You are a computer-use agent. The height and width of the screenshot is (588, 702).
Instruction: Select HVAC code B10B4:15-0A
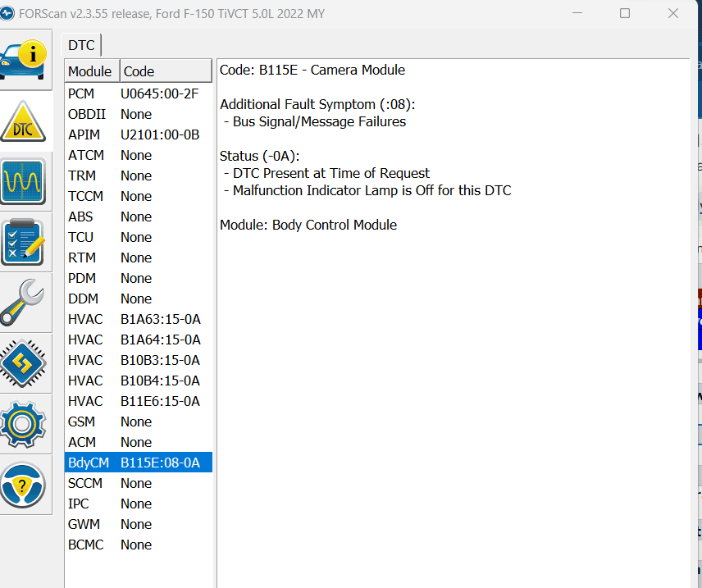139,381
